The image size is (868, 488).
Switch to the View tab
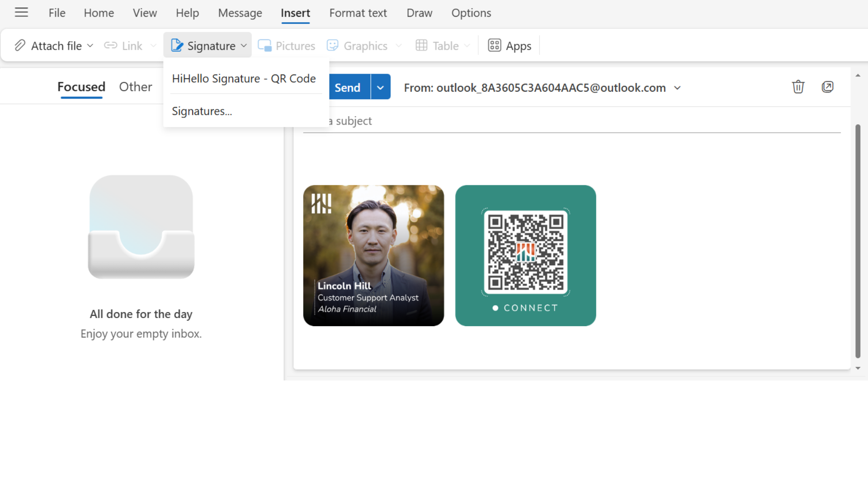[145, 13]
